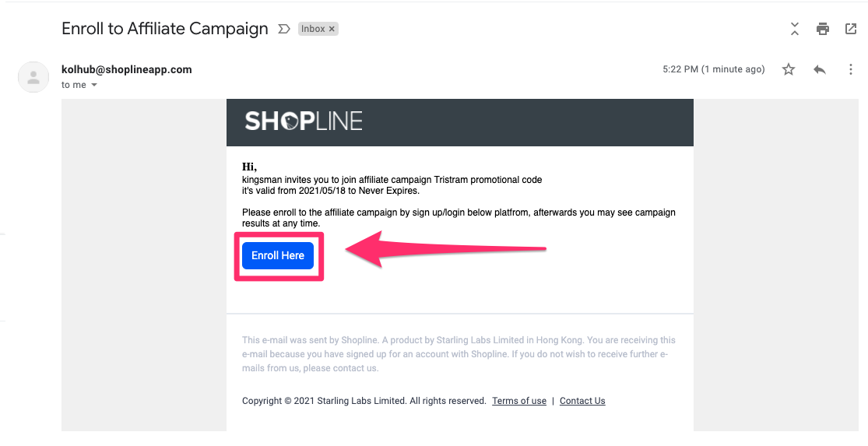Click the subject Enroll to Affiliate Campaign
The height and width of the screenshot is (446, 868).
[x=165, y=29]
